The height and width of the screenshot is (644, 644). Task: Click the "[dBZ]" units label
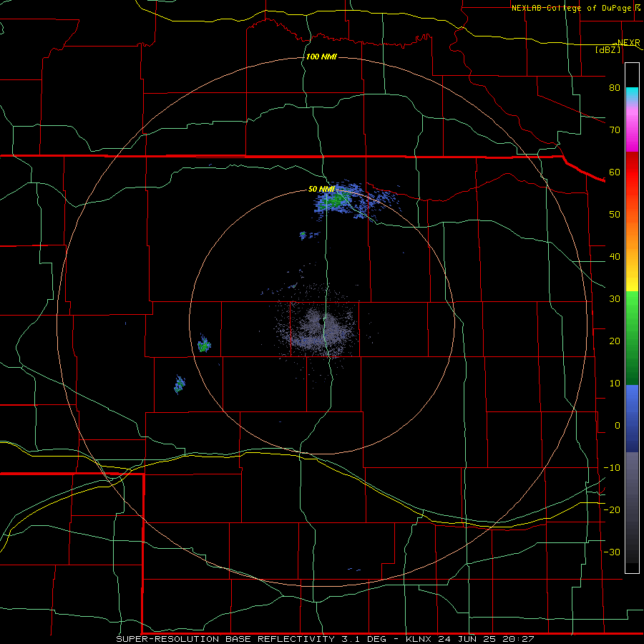tap(608, 49)
